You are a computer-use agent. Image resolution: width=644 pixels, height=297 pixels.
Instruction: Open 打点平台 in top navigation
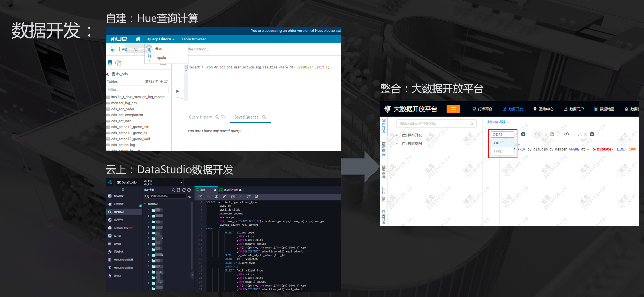pyautogui.click(x=482, y=109)
